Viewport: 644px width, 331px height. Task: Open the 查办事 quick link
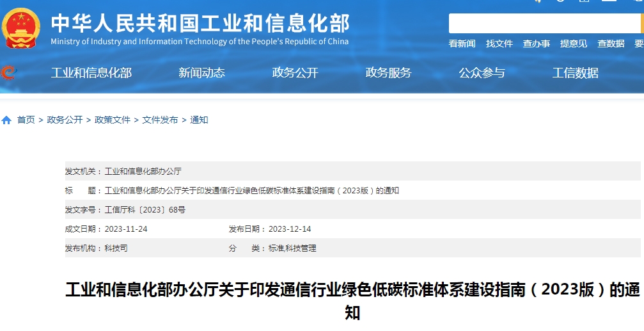(x=536, y=44)
